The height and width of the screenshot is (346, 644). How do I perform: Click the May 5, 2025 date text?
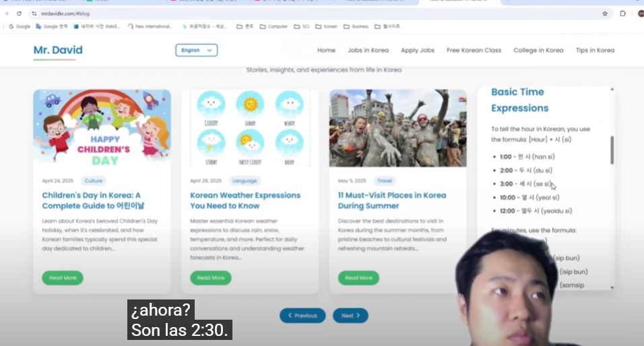[x=352, y=181]
